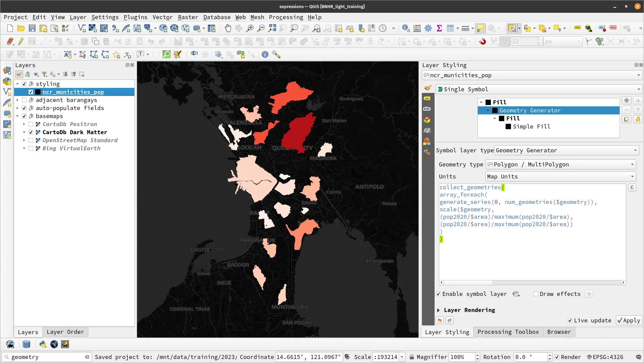644x363 pixels.
Task: Select the Statistical Summary icon
Action: click(x=440, y=28)
